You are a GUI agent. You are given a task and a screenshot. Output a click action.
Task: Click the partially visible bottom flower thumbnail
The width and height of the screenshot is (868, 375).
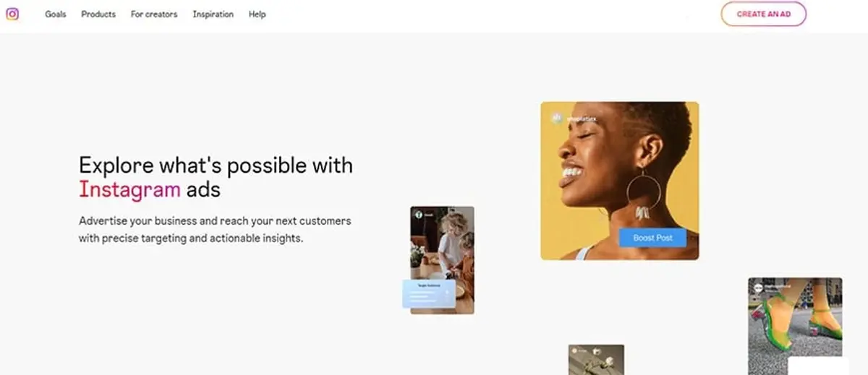pyautogui.click(x=596, y=360)
